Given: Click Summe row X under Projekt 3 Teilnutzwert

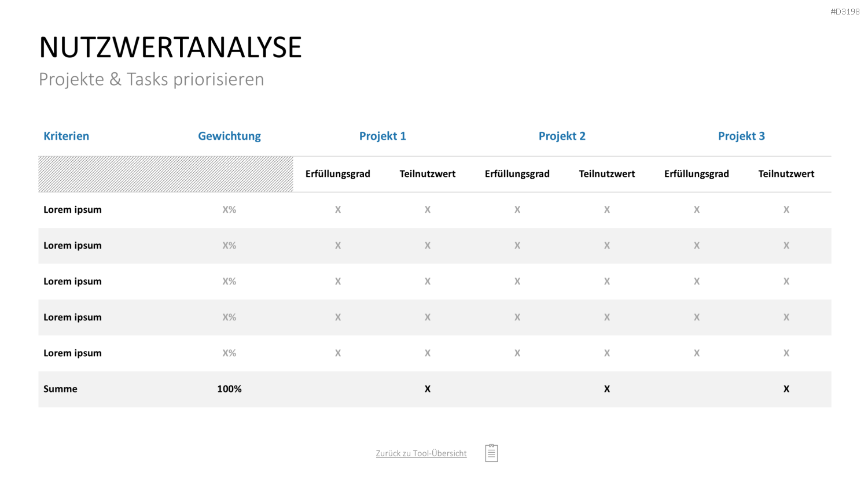Looking at the screenshot, I should (x=786, y=389).
